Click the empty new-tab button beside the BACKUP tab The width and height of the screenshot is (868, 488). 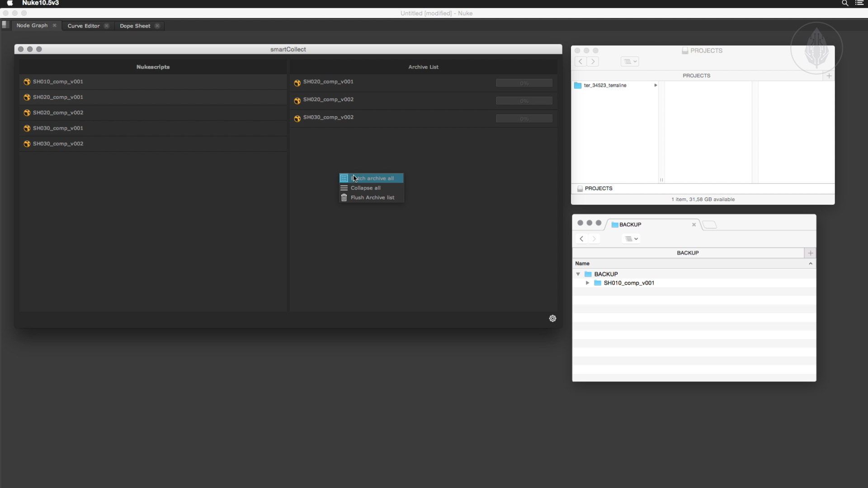pyautogui.click(x=710, y=225)
